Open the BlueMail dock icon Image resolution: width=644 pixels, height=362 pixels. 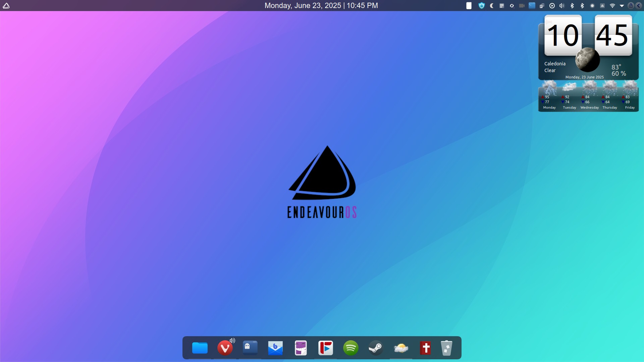275,348
